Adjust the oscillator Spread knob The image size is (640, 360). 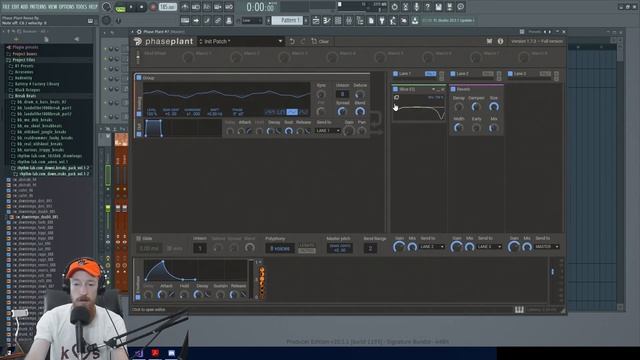click(342, 111)
